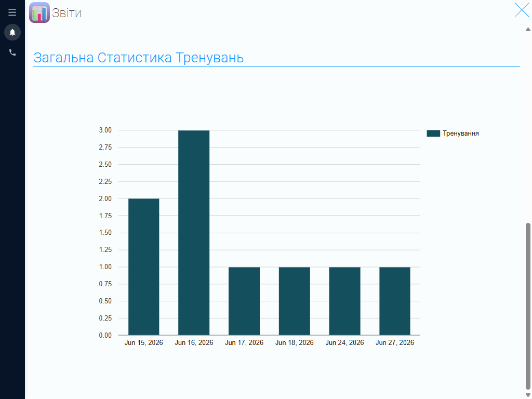This screenshot has height=399, width=532.
Task: Click the phone call icon
Action: point(12,52)
